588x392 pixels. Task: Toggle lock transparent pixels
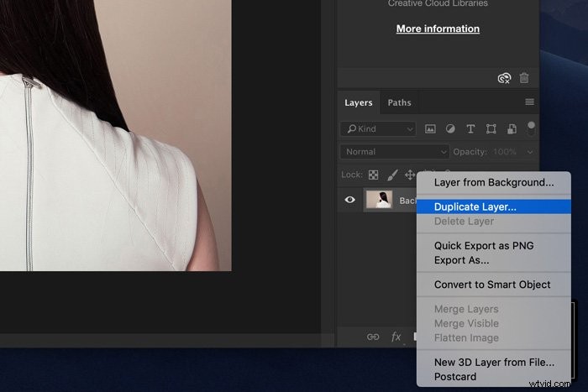point(373,175)
